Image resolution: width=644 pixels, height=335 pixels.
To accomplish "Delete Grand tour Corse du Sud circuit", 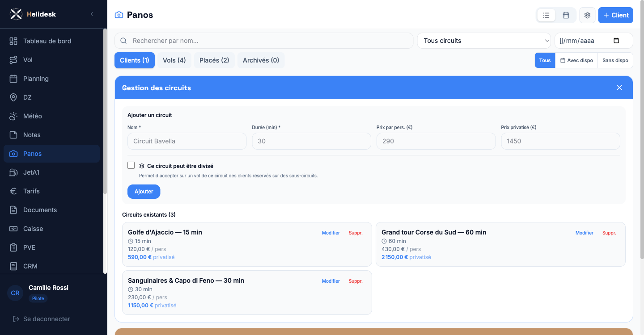I will coord(609,233).
